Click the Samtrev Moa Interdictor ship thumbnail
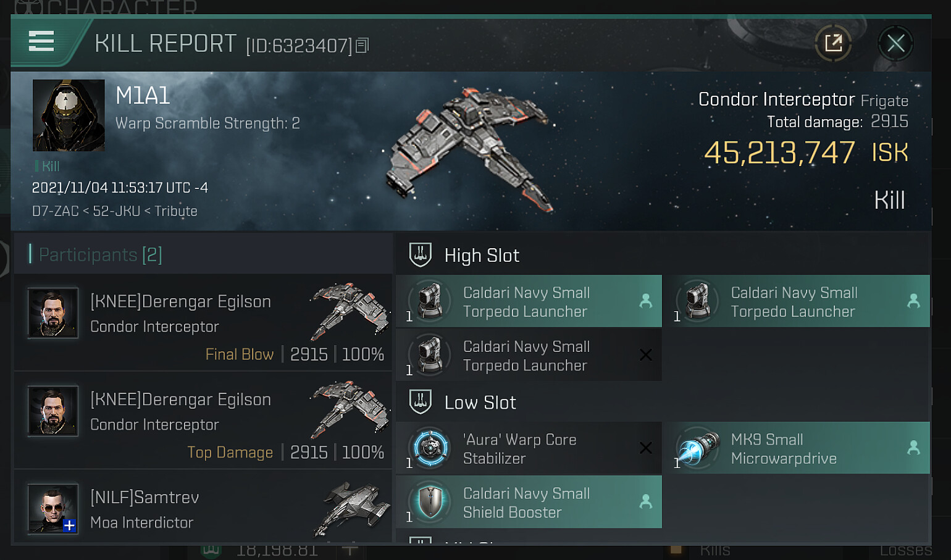This screenshot has height=560, width=951. pos(352,509)
